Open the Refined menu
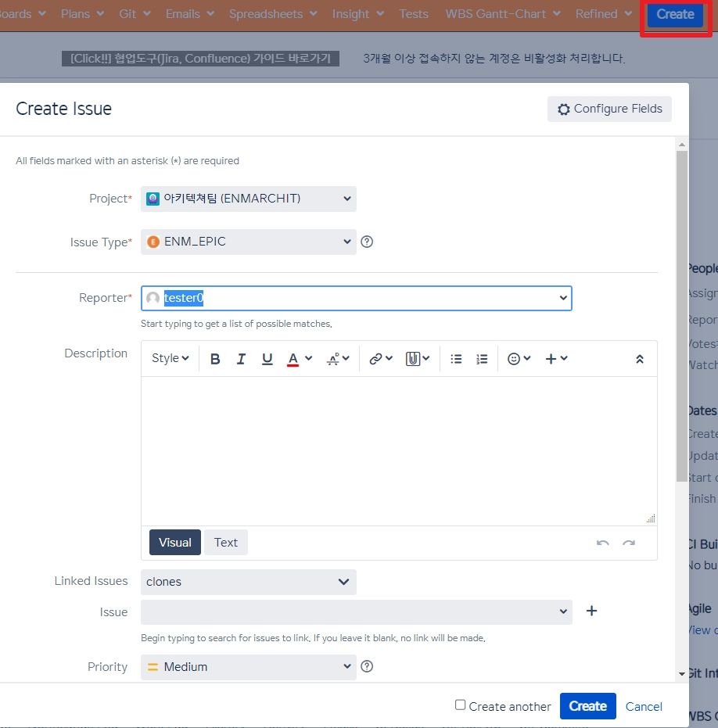The image size is (718, 728). [604, 14]
